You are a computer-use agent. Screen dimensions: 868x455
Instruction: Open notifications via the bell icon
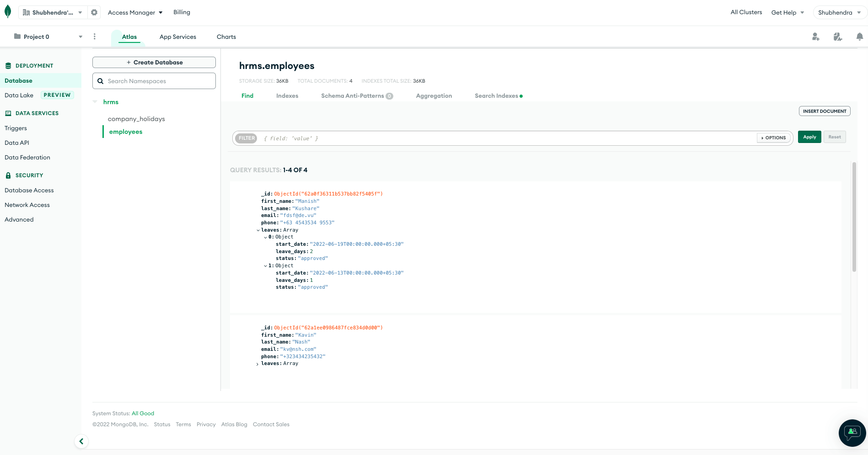point(860,37)
